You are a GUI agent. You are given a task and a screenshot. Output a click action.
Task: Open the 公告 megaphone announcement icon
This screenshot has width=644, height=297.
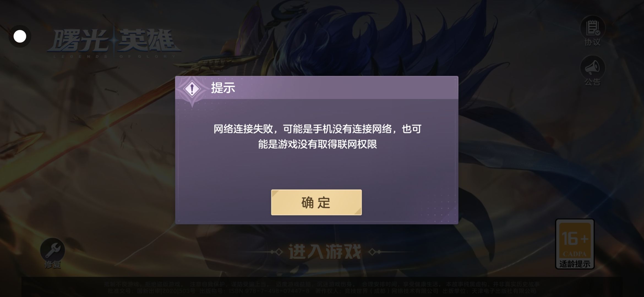click(592, 68)
